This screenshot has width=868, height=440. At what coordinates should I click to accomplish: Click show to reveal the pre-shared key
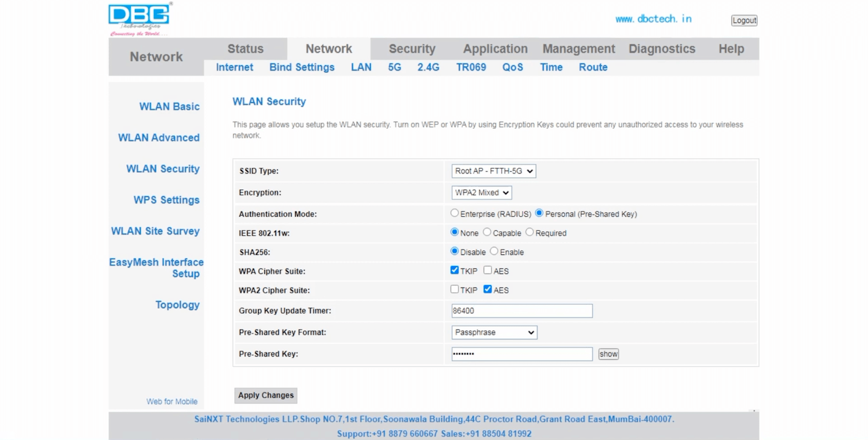(x=608, y=354)
